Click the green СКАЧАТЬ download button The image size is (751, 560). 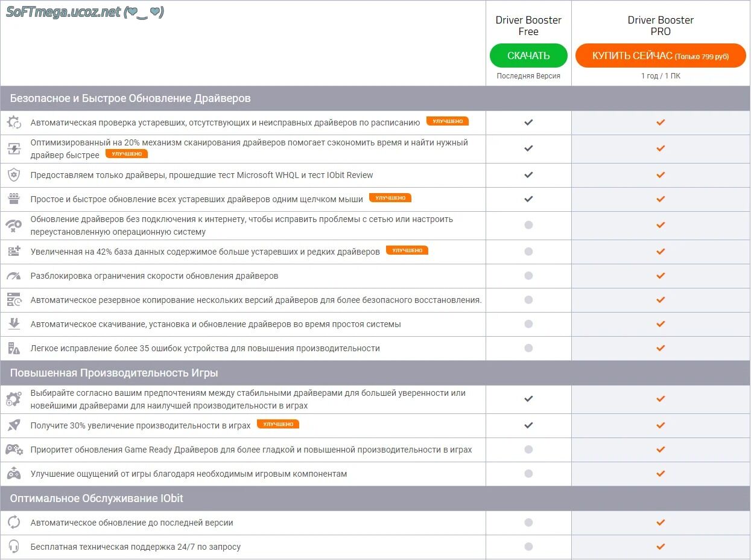pyautogui.click(x=528, y=56)
